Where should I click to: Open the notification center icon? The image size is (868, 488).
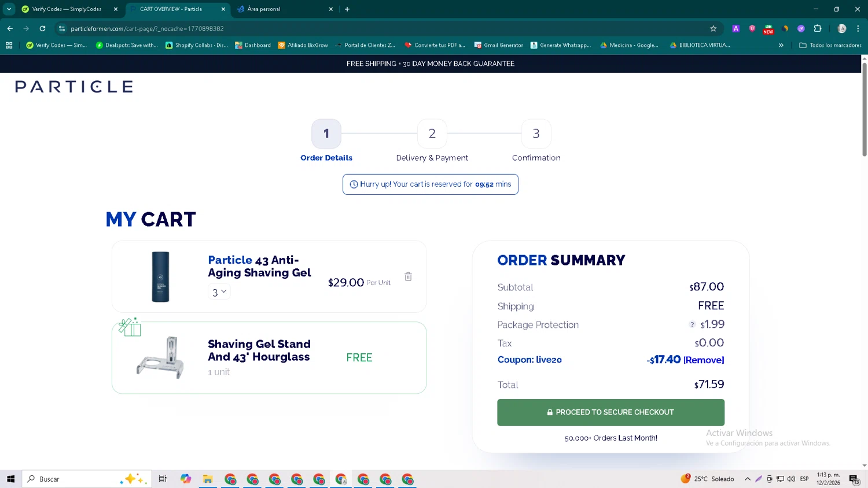coord(854,479)
